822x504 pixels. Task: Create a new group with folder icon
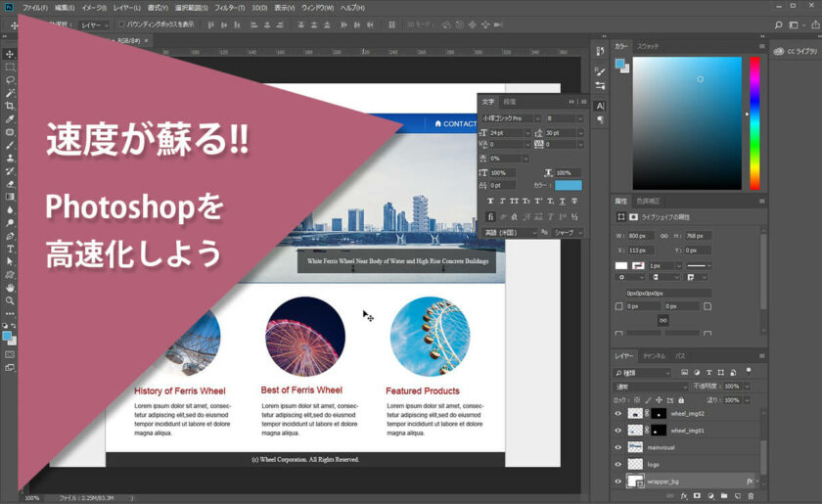(x=724, y=495)
